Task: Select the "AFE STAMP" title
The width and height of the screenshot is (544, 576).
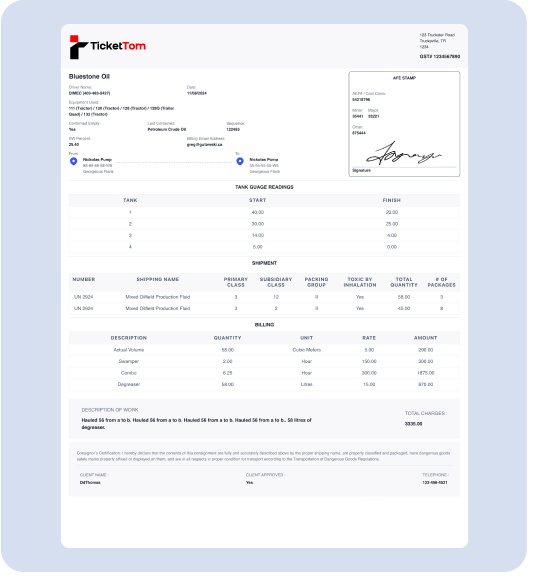Action: (404, 78)
